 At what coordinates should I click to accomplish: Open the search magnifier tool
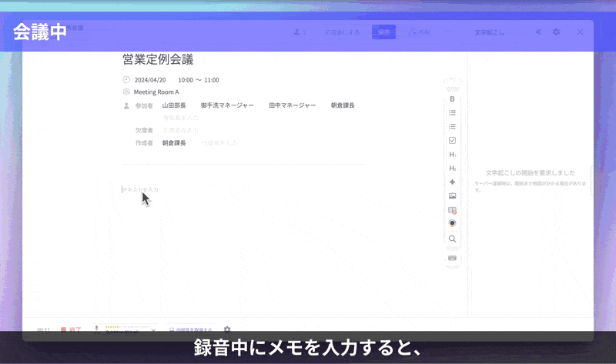[452, 239]
